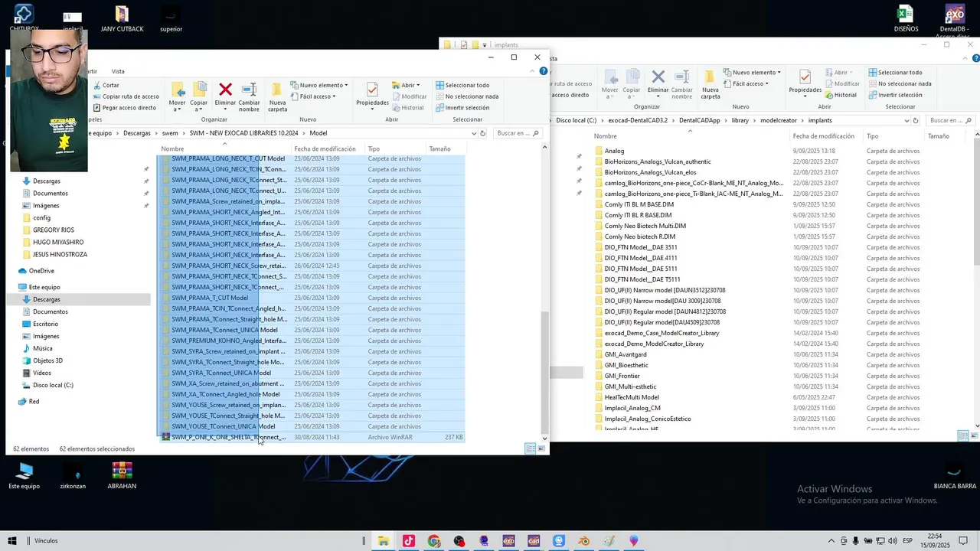The height and width of the screenshot is (551, 980).
Task: Click SWM - NEW EXOCAD LIBRARIES 10.2024 breadcrumb
Action: click(x=243, y=133)
